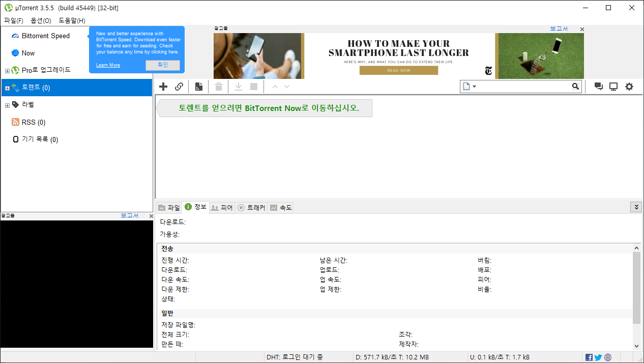Click the black sidebar advertisement area
This screenshot has width=644, height=363.
pos(76,284)
